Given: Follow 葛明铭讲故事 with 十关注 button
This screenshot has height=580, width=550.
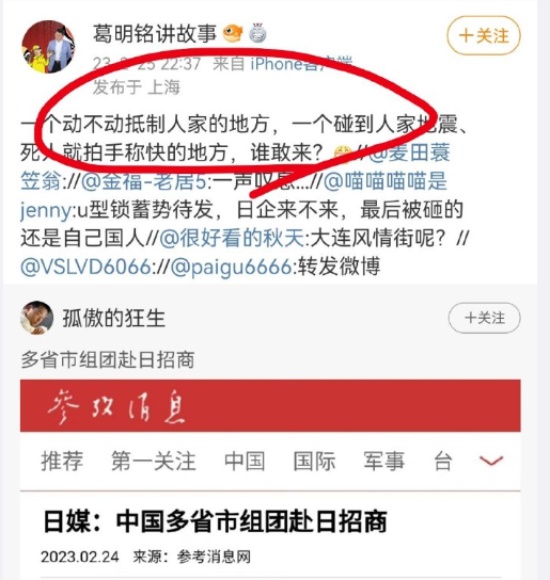Looking at the screenshot, I should point(484,36).
